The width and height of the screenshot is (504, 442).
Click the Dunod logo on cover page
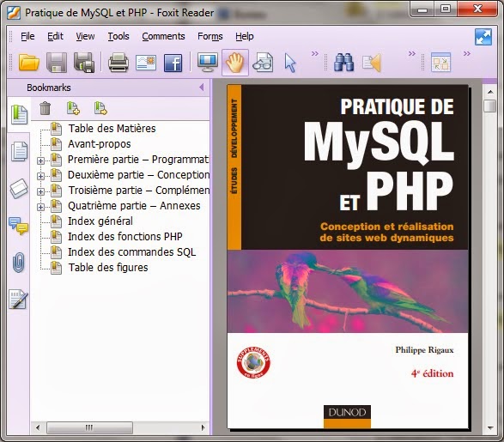point(347,416)
